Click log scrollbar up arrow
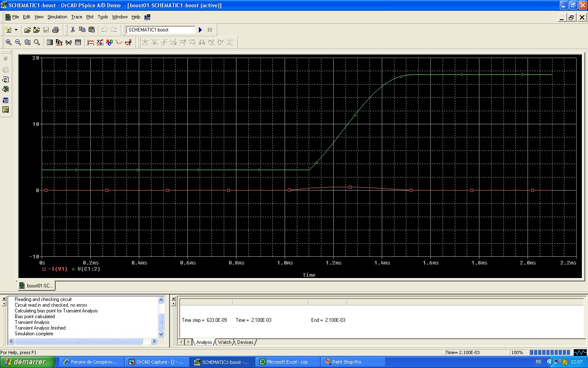Viewport: 588px width, 368px height. coord(161,300)
